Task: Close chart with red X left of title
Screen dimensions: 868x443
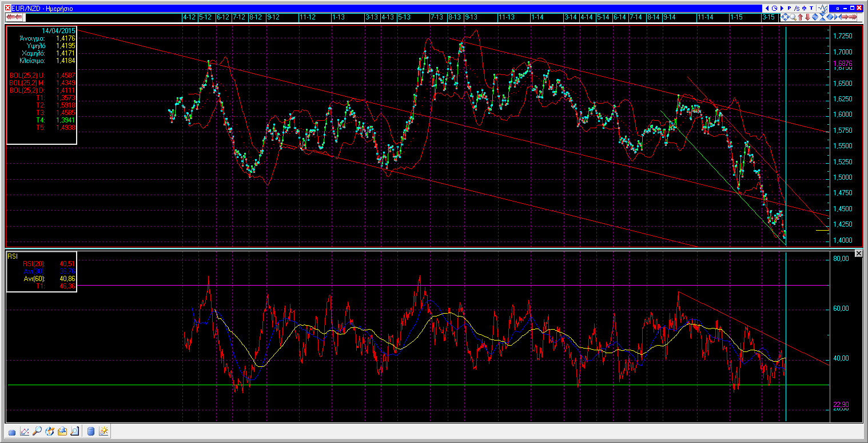Action: (8, 8)
